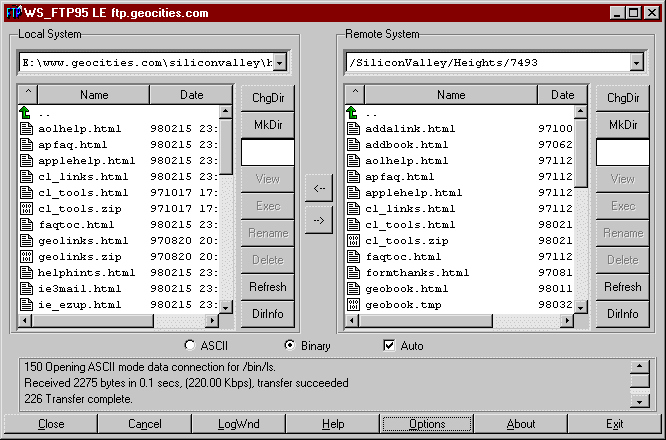666x440 pixels.
Task: Select local ie_ezup.html file icon
Action: pos(26,305)
